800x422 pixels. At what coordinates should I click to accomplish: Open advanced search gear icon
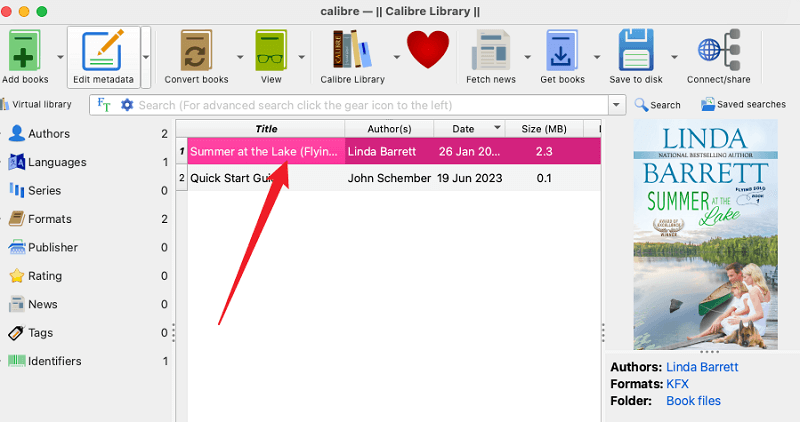[127, 105]
